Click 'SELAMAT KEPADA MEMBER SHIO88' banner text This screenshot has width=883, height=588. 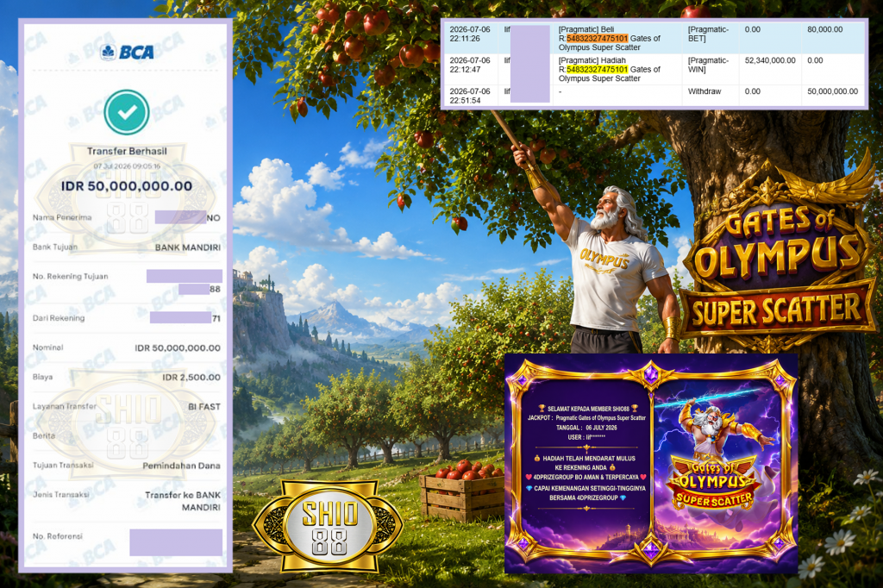(588, 409)
